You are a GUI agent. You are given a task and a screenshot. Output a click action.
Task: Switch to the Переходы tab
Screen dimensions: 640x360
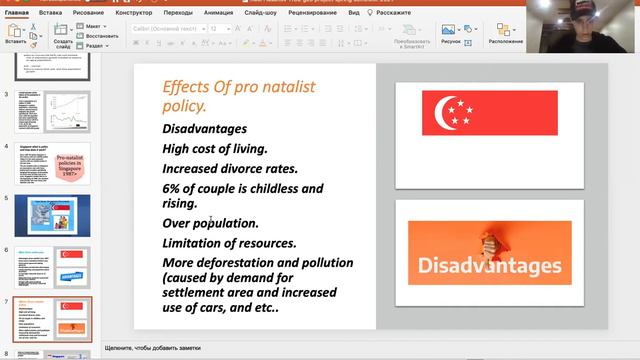pos(178,13)
